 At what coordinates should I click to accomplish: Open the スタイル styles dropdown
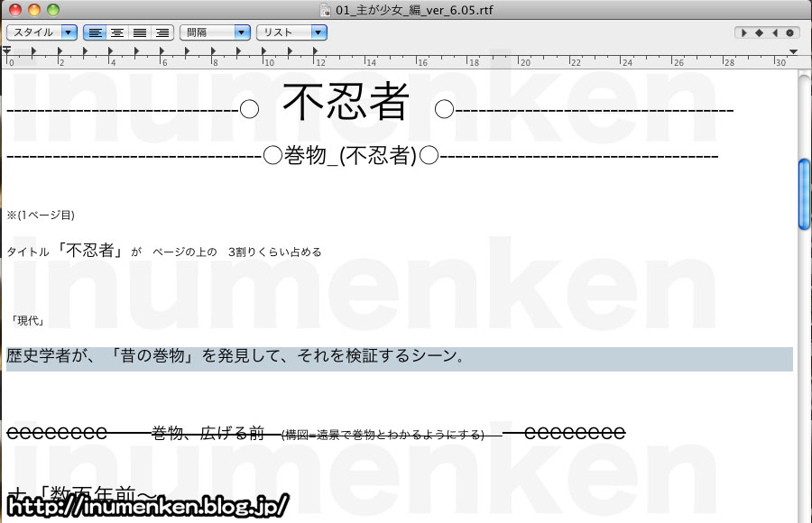coord(42,32)
